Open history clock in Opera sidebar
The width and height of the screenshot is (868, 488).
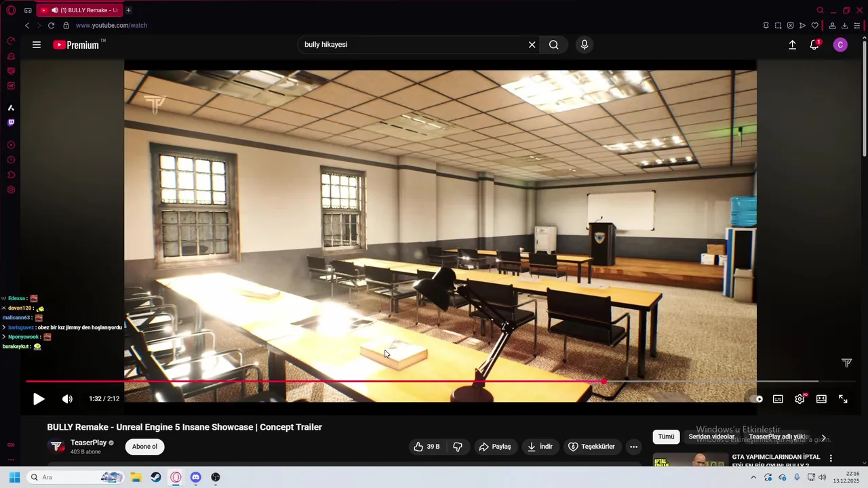pyautogui.click(x=11, y=160)
